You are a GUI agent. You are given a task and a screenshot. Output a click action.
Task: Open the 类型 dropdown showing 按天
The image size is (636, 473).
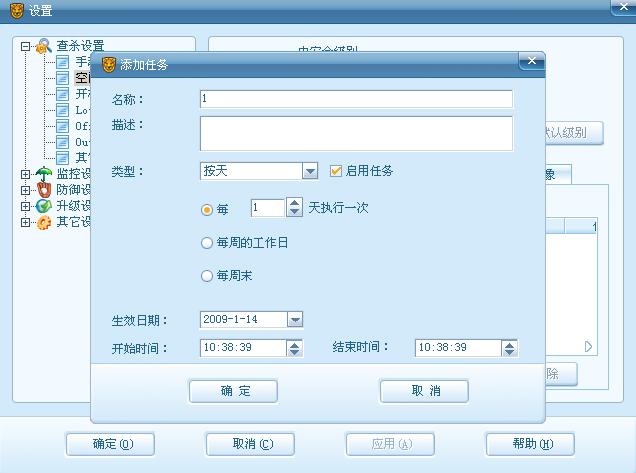310,171
